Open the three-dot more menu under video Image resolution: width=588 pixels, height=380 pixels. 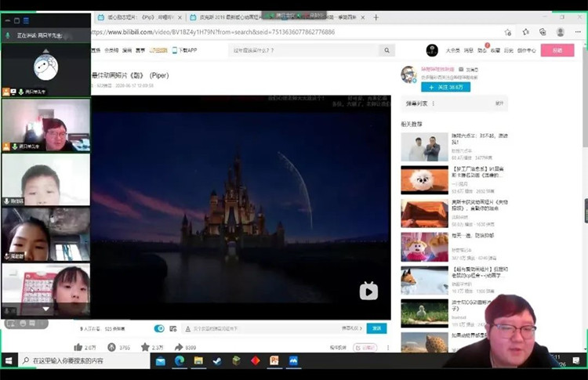pyautogui.click(x=388, y=348)
